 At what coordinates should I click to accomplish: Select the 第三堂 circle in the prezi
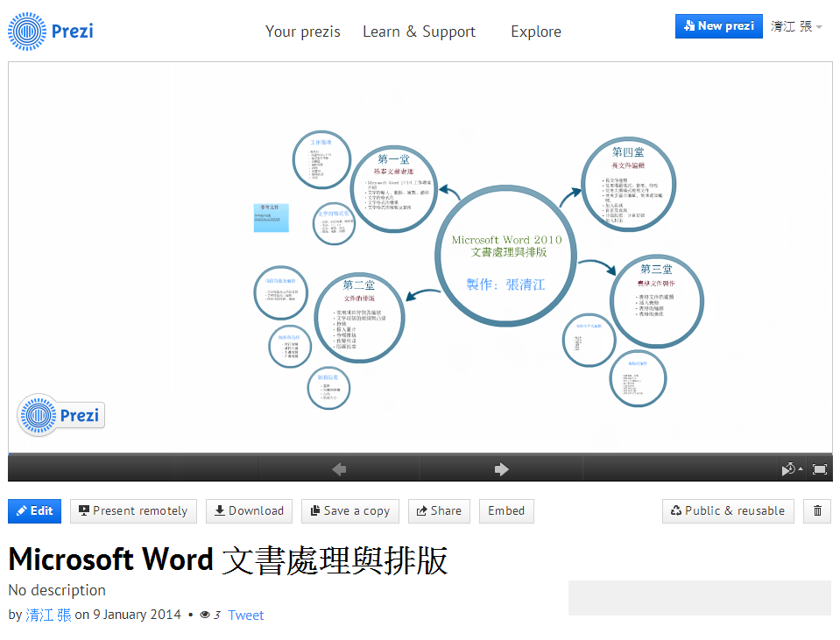click(656, 301)
